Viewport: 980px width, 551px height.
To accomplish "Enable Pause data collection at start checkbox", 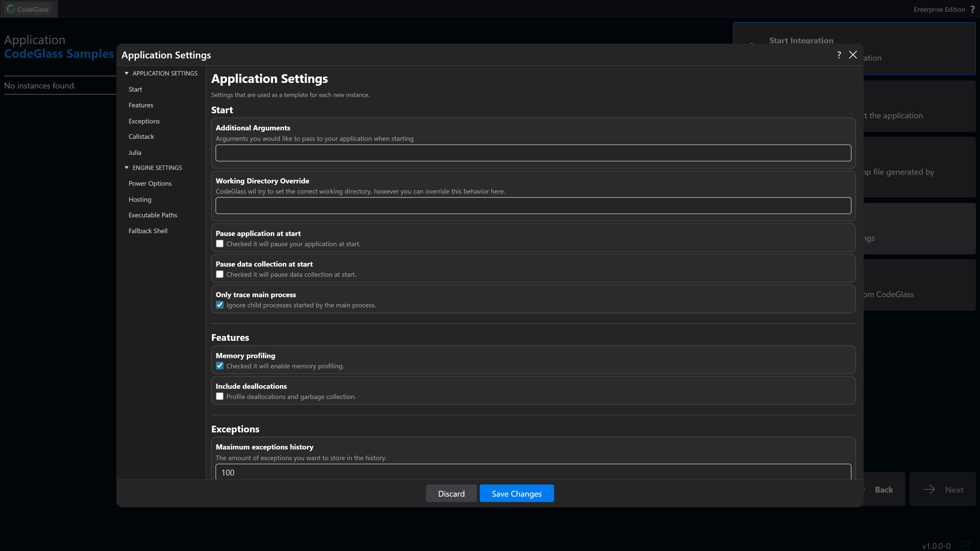I will click(x=219, y=274).
